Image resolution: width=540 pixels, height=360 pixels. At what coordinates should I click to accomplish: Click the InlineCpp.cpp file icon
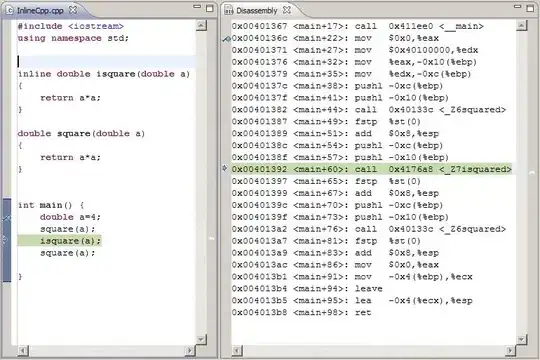(x=10, y=10)
